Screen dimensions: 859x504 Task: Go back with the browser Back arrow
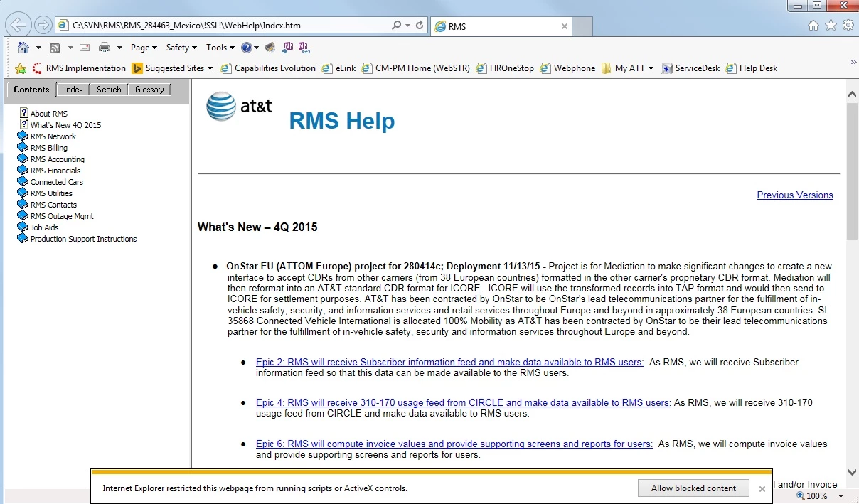18,25
